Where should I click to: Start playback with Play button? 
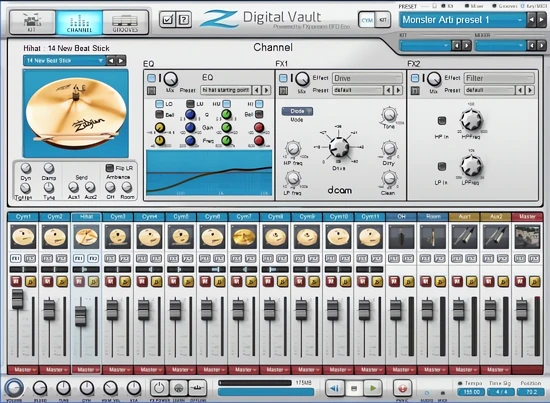[373, 388]
